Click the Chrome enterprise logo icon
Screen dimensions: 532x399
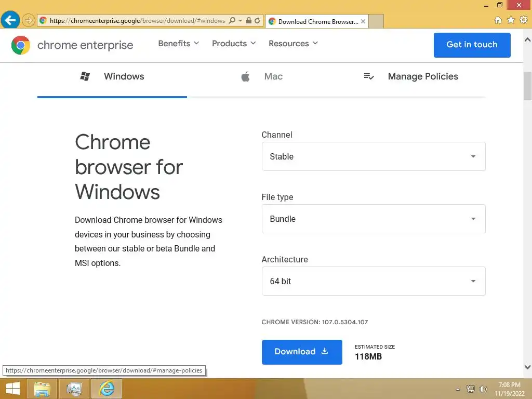coord(21,45)
